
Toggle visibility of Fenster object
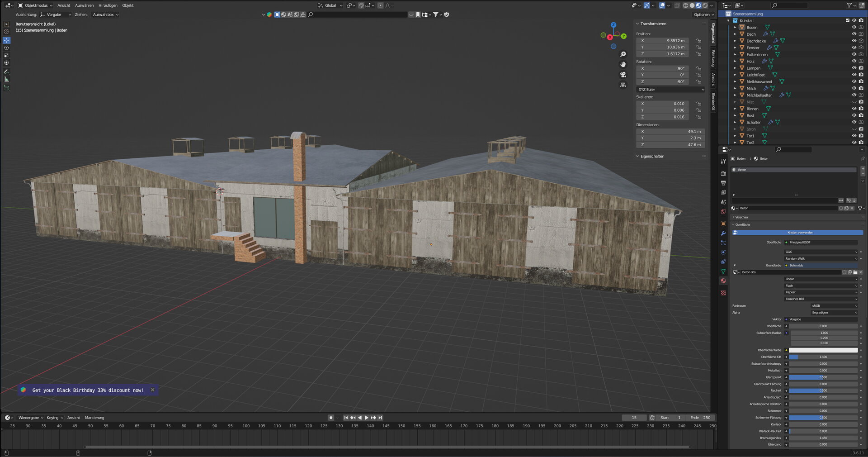click(854, 48)
